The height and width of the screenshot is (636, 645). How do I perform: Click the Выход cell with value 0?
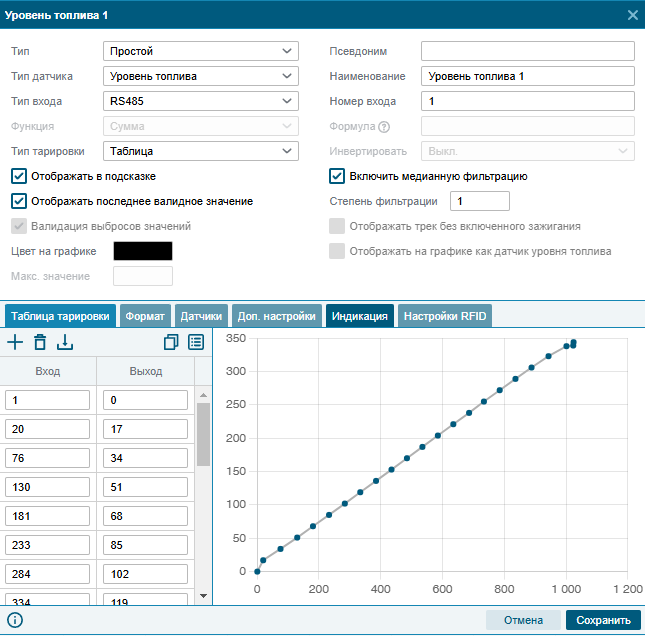coord(145,400)
